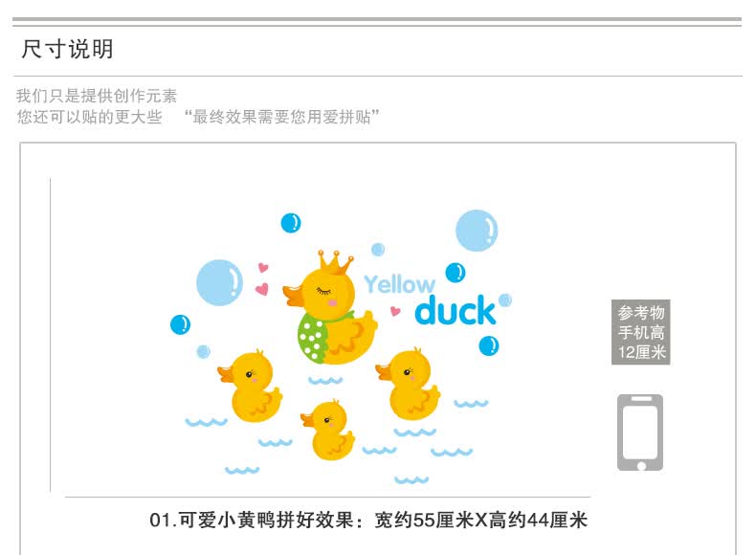This screenshot has width=756, height=555.
Task: Click the large light-blue bubble at left
Action: pos(219,282)
